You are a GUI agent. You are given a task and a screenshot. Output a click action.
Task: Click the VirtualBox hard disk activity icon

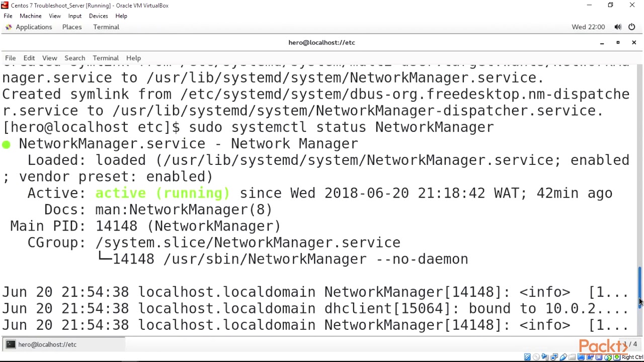pyautogui.click(x=527, y=357)
